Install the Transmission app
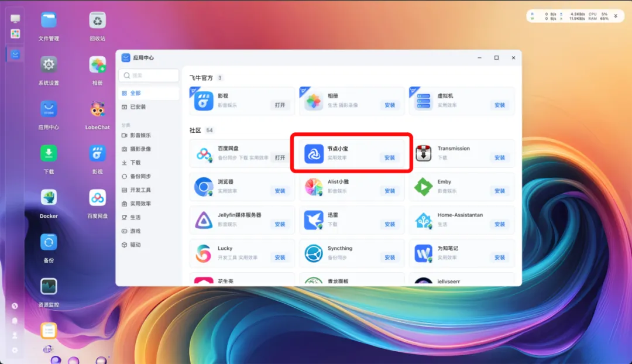The height and width of the screenshot is (364, 632). coord(500,157)
